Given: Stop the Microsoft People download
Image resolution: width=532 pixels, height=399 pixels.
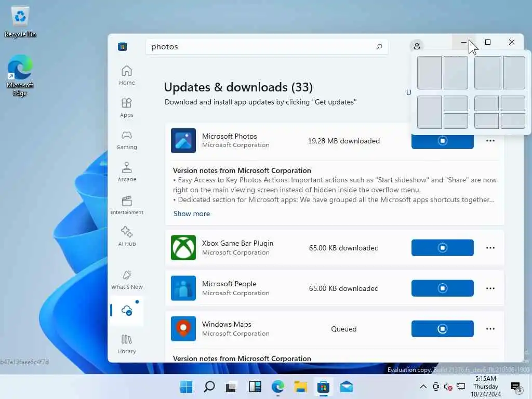Looking at the screenshot, I should coord(443,288).
